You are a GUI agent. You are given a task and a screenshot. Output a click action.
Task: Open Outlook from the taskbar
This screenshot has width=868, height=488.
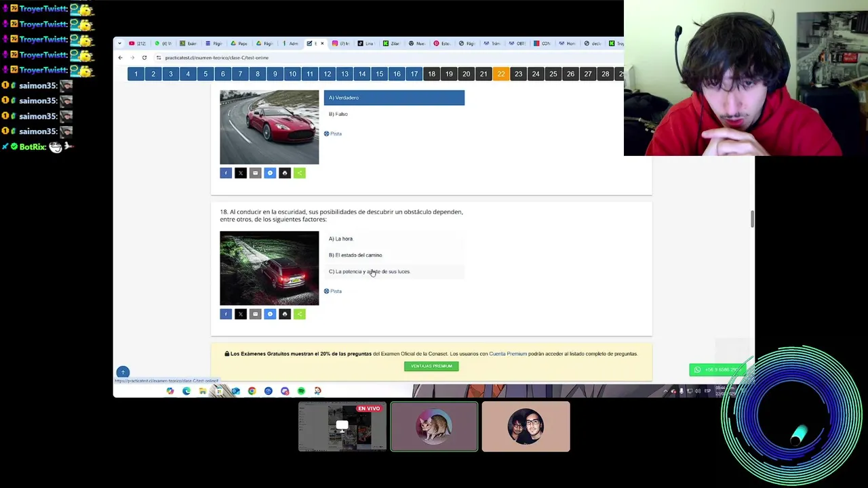(235, 391)
